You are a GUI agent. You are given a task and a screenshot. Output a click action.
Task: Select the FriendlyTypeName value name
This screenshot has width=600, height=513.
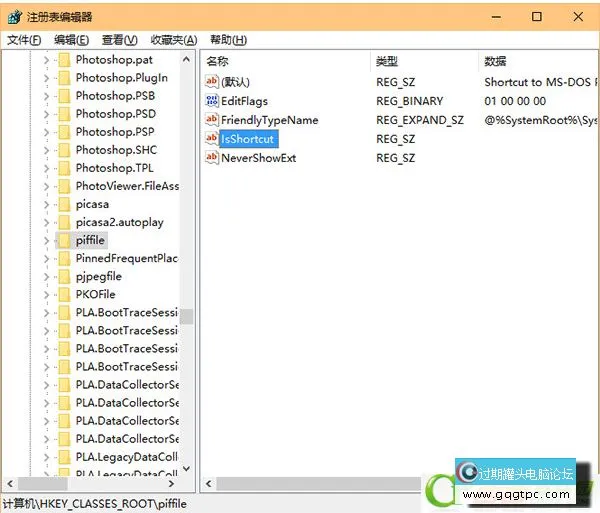point(269,120)
